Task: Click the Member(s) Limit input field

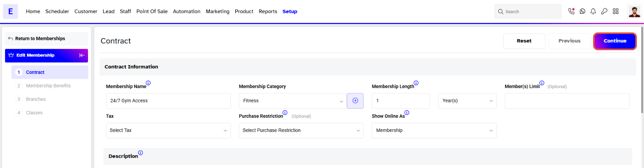Action: [x=567, y=101]
